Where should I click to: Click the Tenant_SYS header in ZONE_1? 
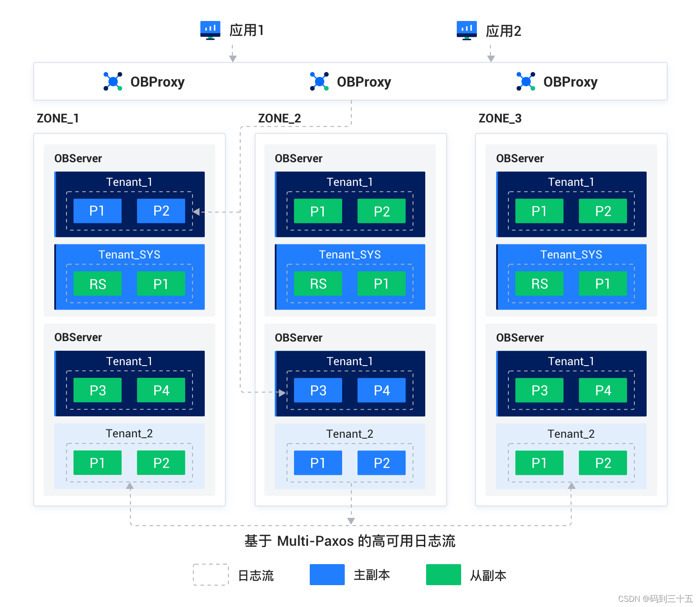[x=129, y=255]
